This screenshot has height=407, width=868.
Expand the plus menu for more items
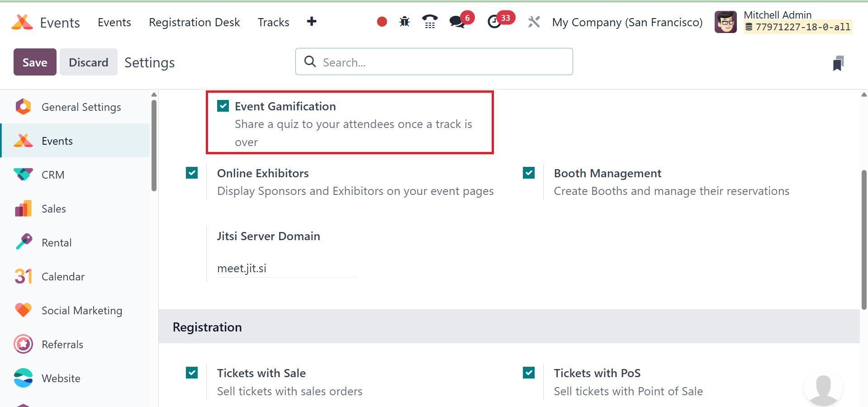tap(311, 22)
